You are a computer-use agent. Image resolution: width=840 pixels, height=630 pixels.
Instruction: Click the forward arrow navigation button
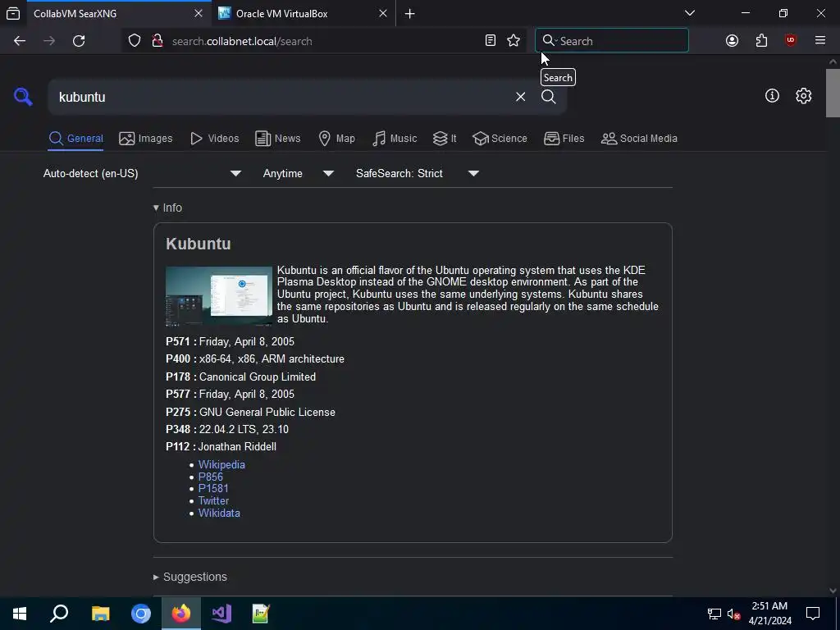pyautogui.click(x=49, y=41)
